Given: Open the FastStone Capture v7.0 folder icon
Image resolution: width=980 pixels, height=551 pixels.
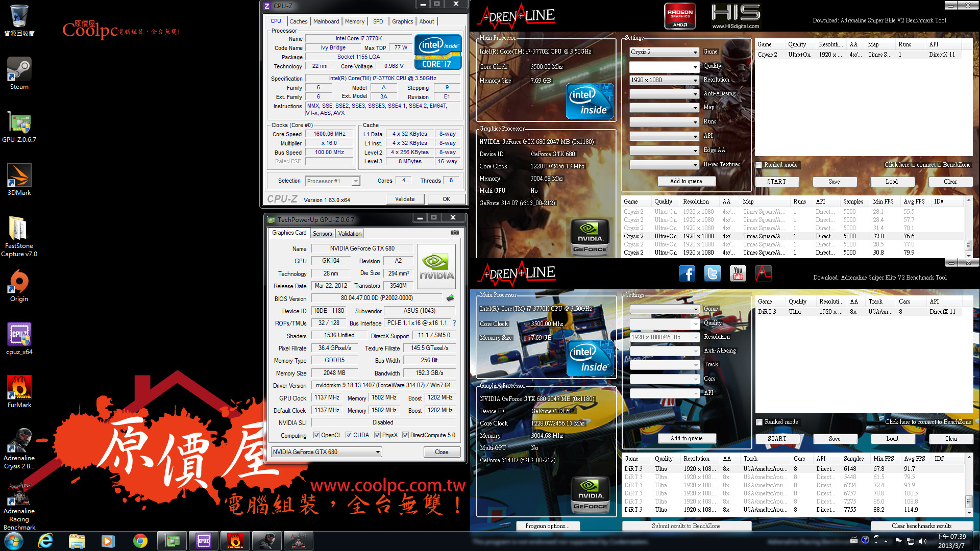Looking at the screenshot, I should pyautogui.click(x=19, y=236).
